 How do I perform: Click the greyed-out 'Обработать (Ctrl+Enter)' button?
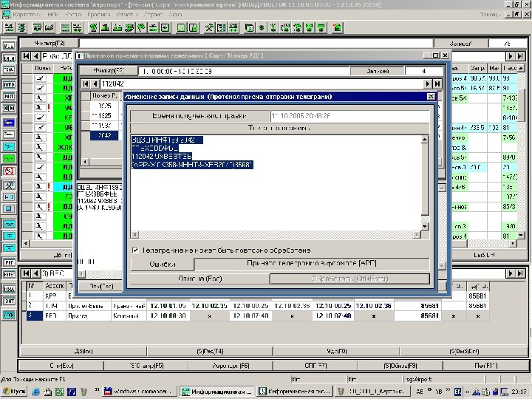(349, 279)
